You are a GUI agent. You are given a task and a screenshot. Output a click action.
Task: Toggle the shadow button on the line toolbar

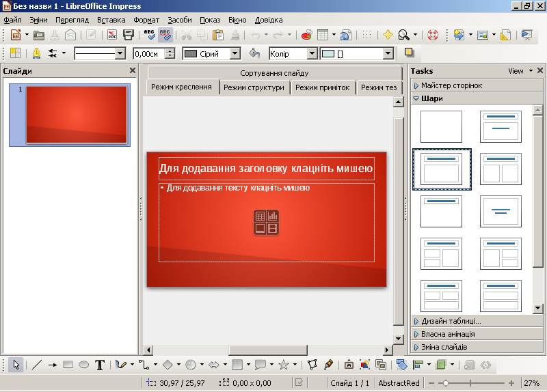pyautogui.click(x=409, y=53)
